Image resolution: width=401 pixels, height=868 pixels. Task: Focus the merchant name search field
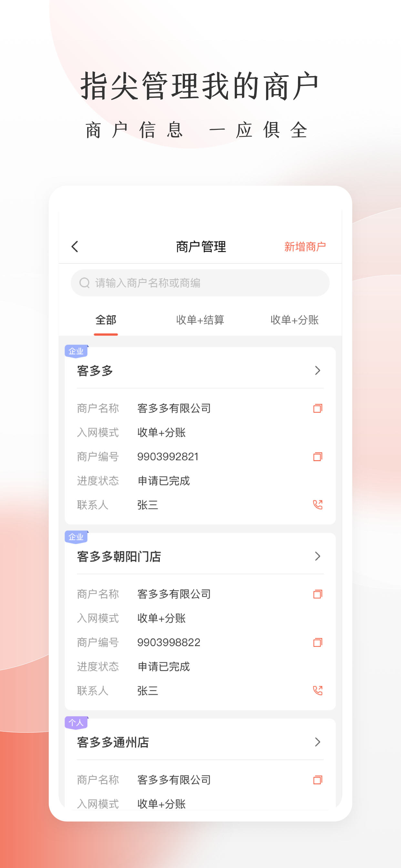pyautogui.click(x=200, y=283)
